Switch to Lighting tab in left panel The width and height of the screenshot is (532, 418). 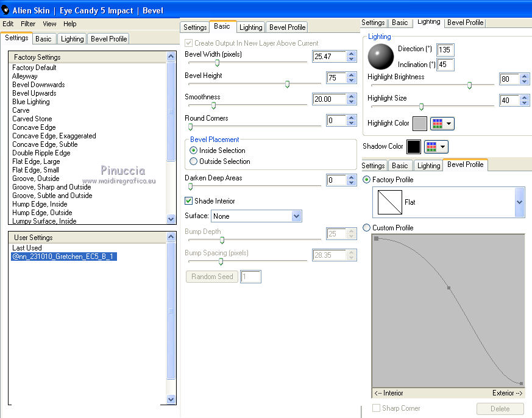coord(73,39)
